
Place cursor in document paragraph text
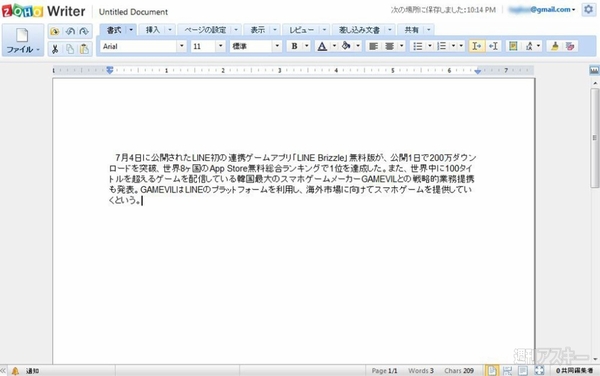click(292, 179)
